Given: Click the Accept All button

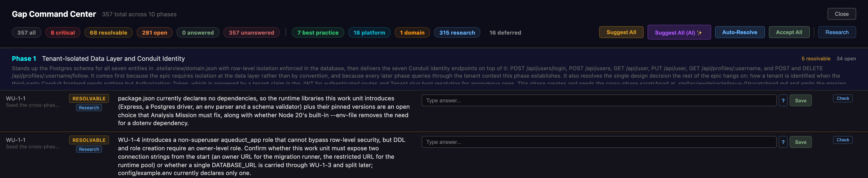Looking at the screenshot, I should (789, 32).
